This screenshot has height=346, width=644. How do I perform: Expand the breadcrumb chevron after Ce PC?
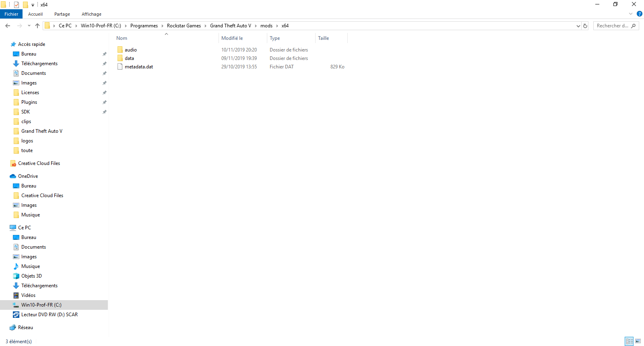(x=76, y=26)
